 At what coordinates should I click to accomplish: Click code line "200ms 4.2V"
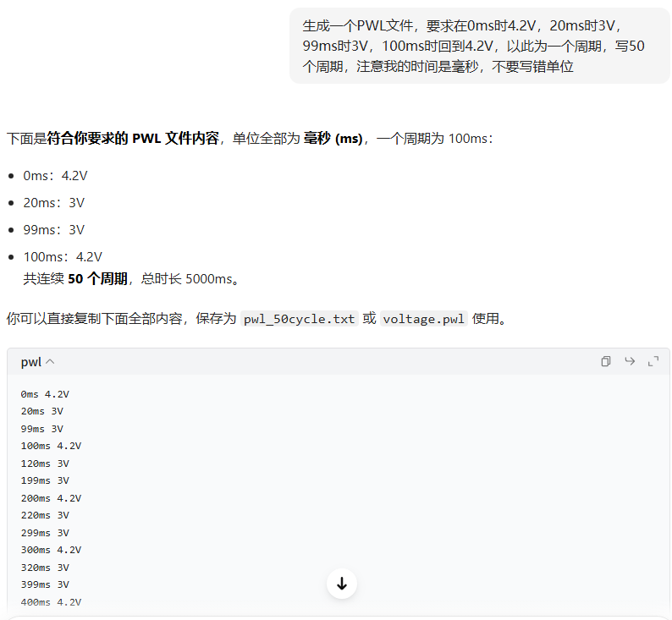point(51,498)
